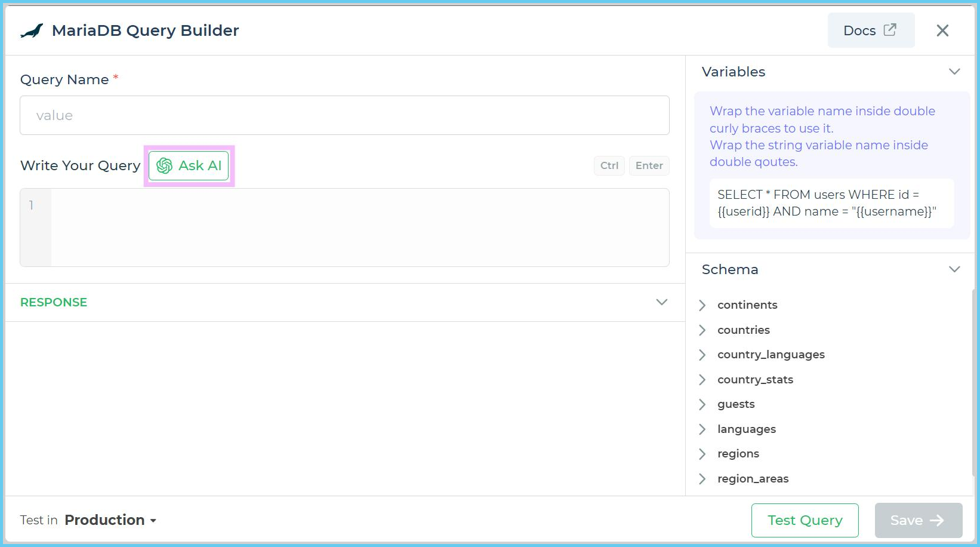Click the Enter shortcut badge
This screenshot has height=547, width=980.
pyautogui.click(x=649, y=165)
